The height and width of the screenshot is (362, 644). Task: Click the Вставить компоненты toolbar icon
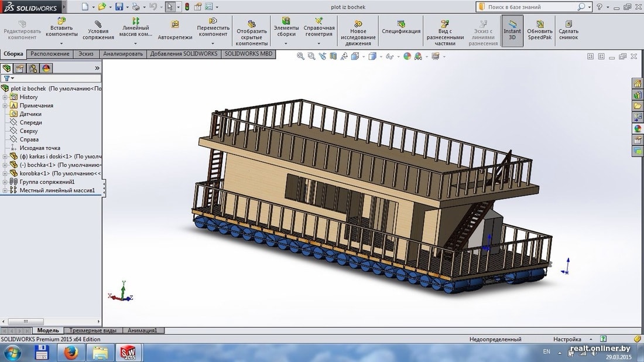coord(61,23)
